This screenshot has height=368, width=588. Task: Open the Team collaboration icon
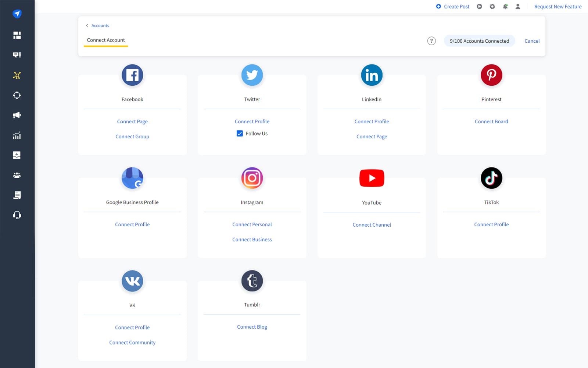tap(17, 175)
